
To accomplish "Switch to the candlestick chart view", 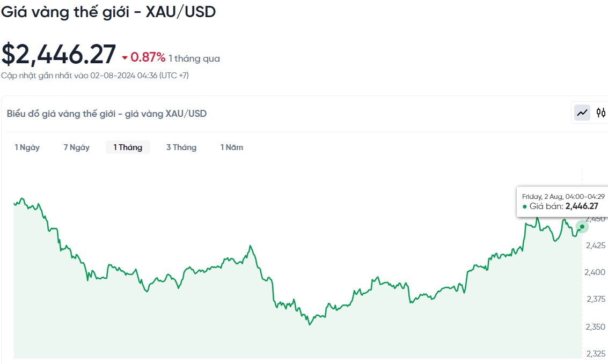I will (x=601, y=113).
